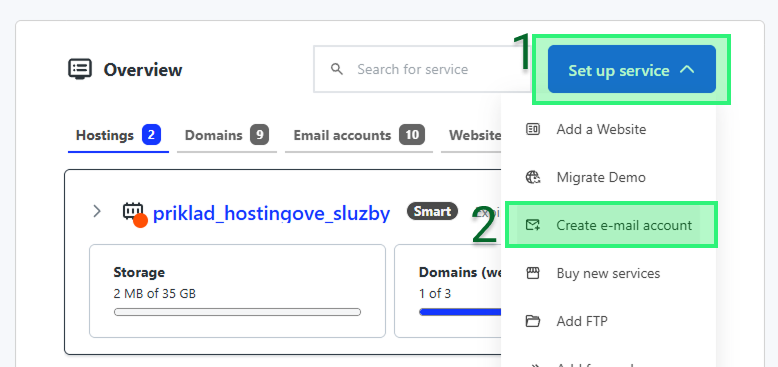
Task: Click the chevron arrow on Set up service
Action: point(687,70)
